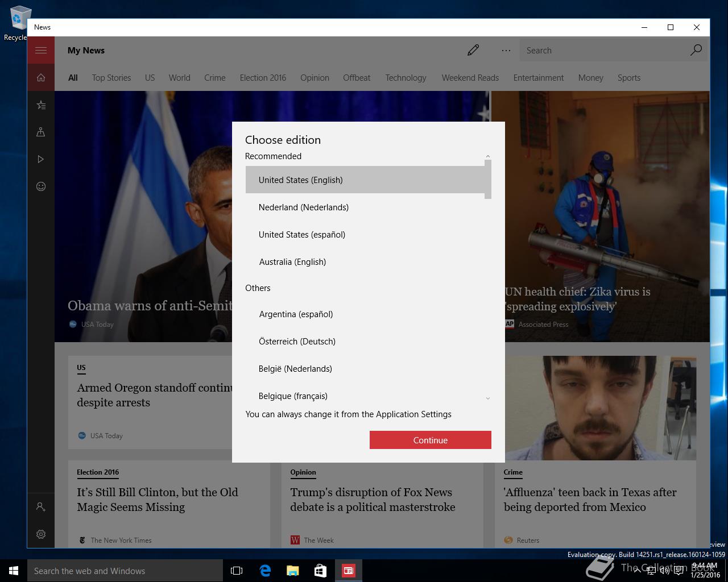Switch to the World tab
Screen dimensions: 728x582
pos(179,78)
